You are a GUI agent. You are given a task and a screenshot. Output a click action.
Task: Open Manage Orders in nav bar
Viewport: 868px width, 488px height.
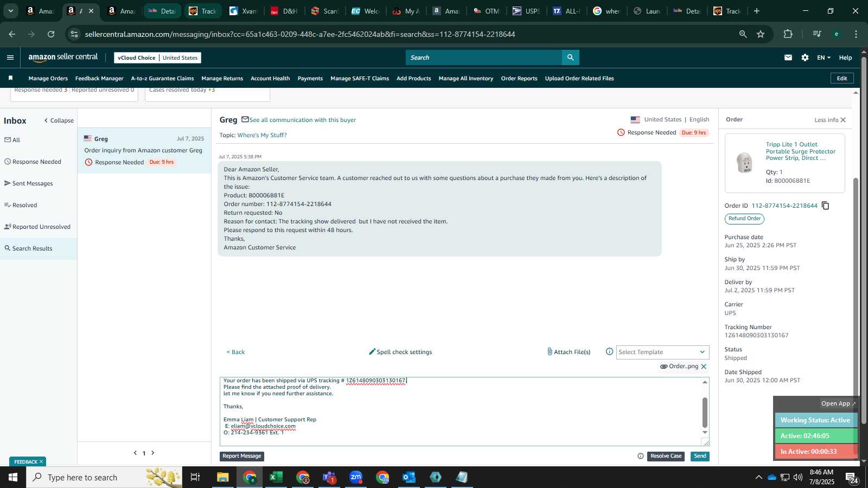(48, 79)
